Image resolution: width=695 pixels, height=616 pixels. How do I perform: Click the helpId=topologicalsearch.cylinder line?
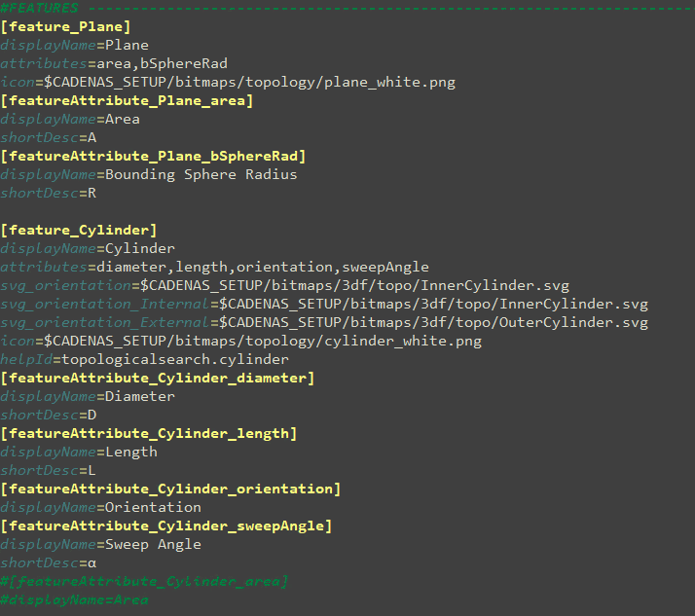(x=144, y=360)
